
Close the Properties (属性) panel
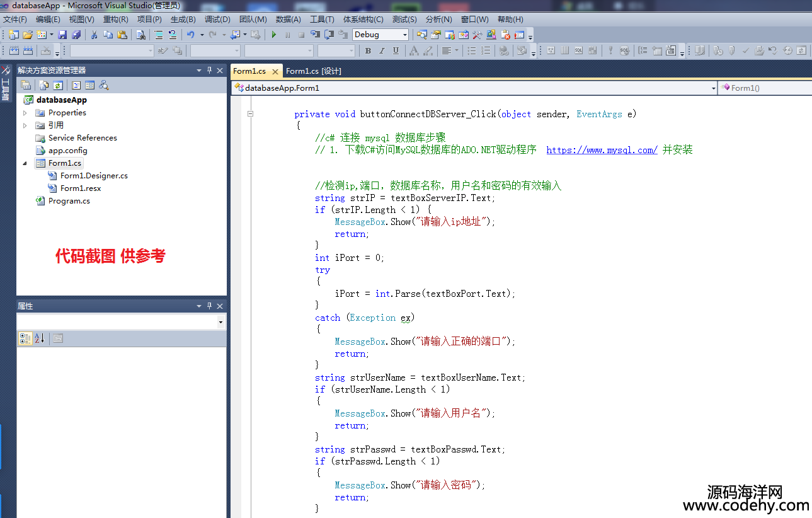220,306
